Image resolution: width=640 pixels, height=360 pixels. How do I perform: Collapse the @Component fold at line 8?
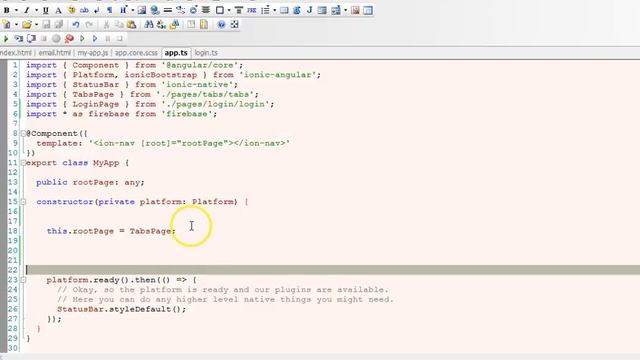click(23, 133)
